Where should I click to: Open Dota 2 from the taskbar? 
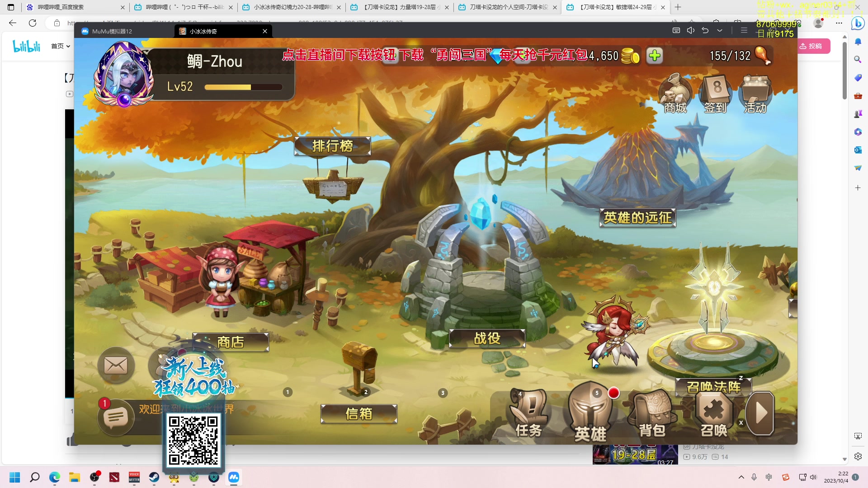coord(114,477)
